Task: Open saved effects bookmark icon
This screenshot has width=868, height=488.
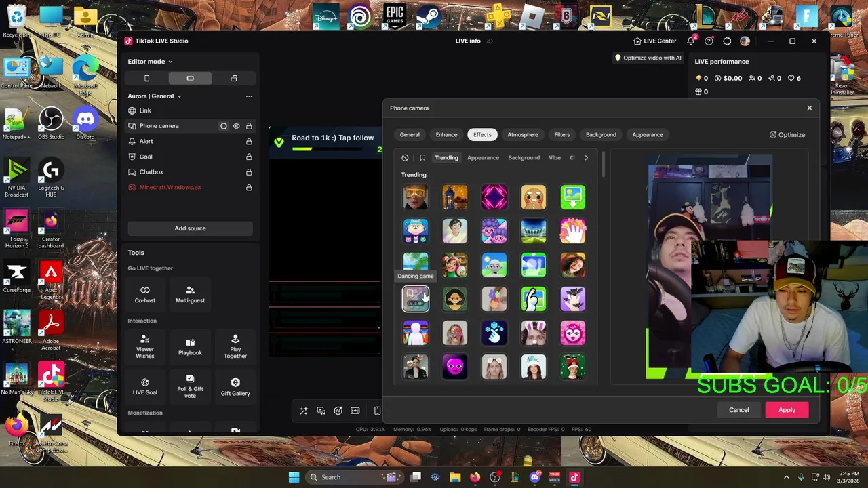Action: (x=422, y=157)
